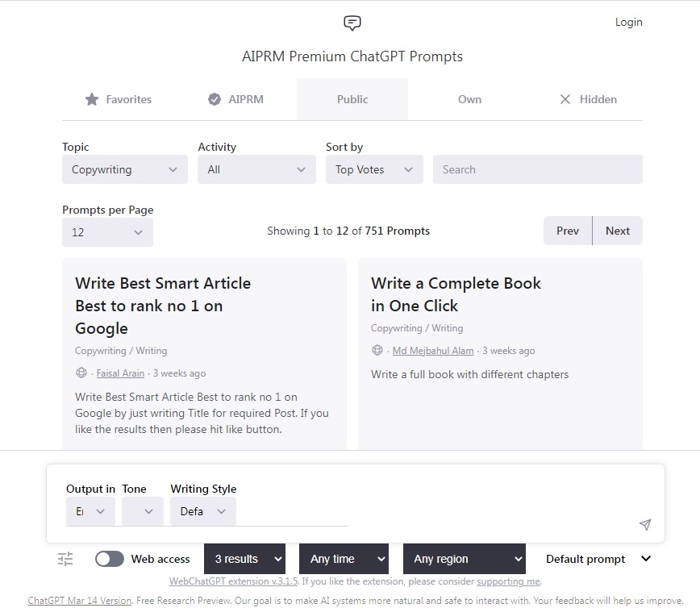Open the Any time dropdown
700x608 pixels.
(x=344, y=559)
